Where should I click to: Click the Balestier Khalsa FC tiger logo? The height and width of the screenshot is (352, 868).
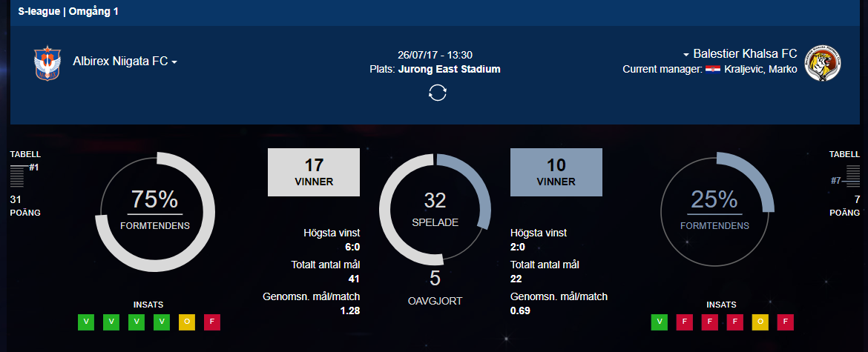coord(823,63)
